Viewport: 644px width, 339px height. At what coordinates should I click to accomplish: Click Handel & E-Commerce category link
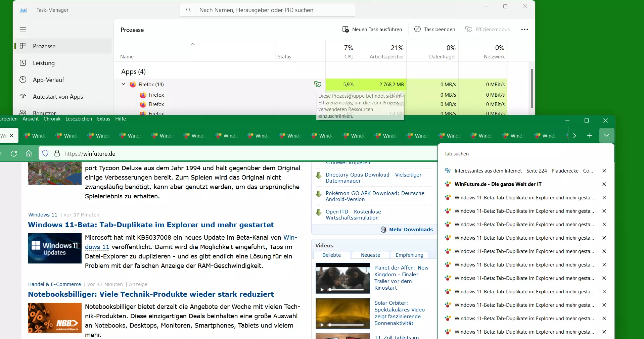pyautogui.click(x=54, y=284)
